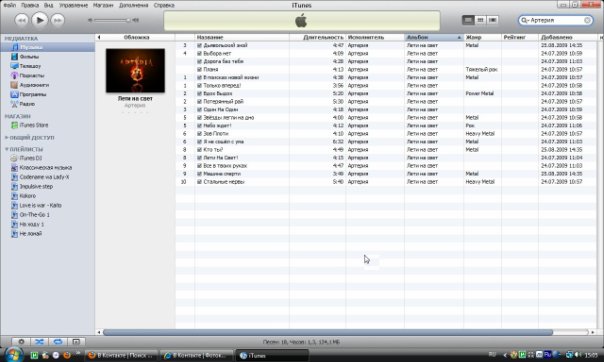Skip to the next track
604x362 pixels.
coord(57,20)
